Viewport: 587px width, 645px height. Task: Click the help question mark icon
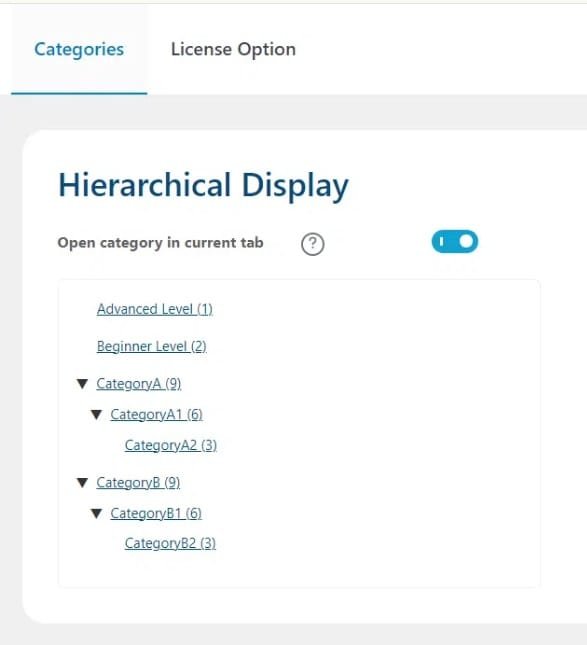[x=313, y=244]
